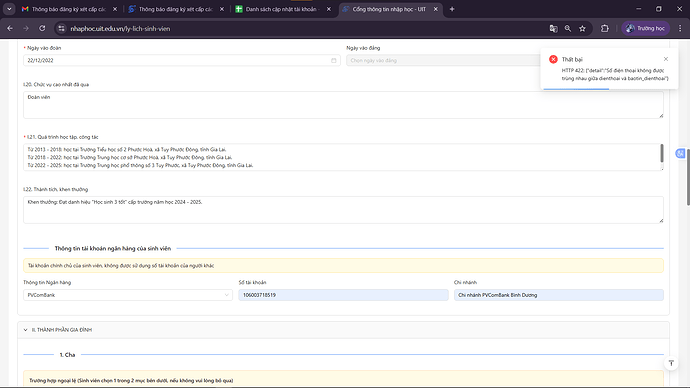Open the Extensions puzzle icon
This screenshot has height=388, width=690.
click(605, 28)
